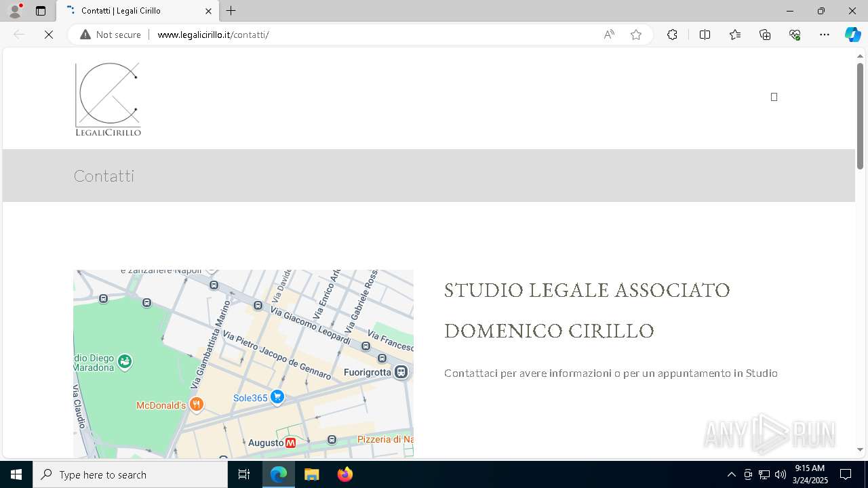Open the Favorites list icon
Viewport: 868px width, 488px height.
point(735,35)
